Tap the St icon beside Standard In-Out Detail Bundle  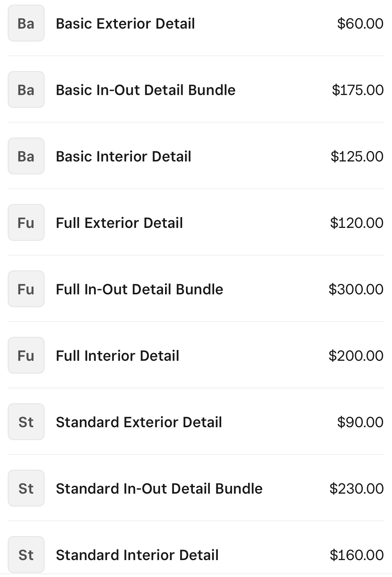[x=26, y=488]
